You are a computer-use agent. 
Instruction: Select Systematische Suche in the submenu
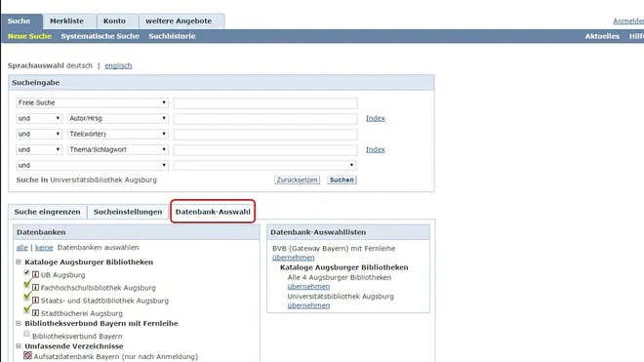pos(101,36)
